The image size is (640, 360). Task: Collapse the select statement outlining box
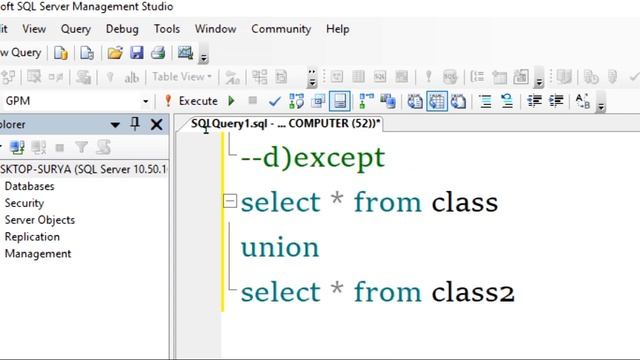pyautogui.click(x=230, y=201)
